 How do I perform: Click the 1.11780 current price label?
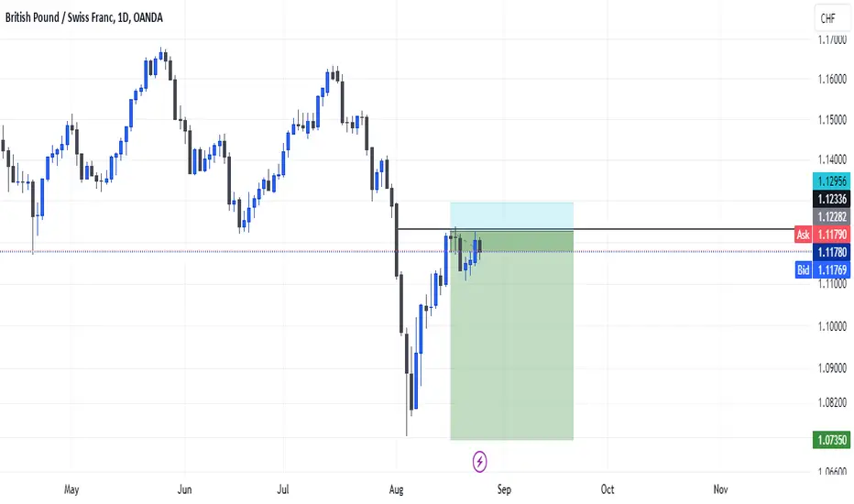point(832,252)
